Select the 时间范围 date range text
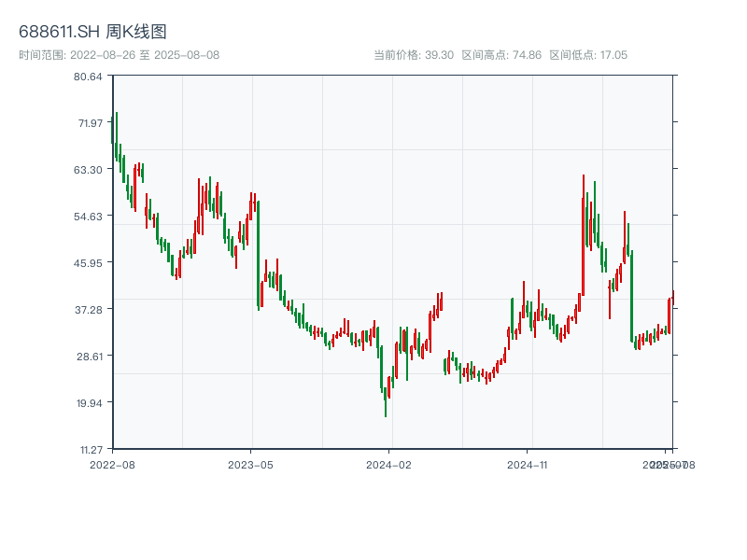The image size is (747, 560). tap(120, 55)
